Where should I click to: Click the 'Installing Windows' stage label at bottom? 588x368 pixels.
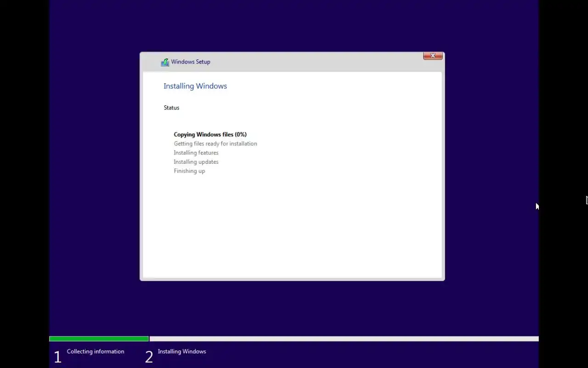click(182, 351)
